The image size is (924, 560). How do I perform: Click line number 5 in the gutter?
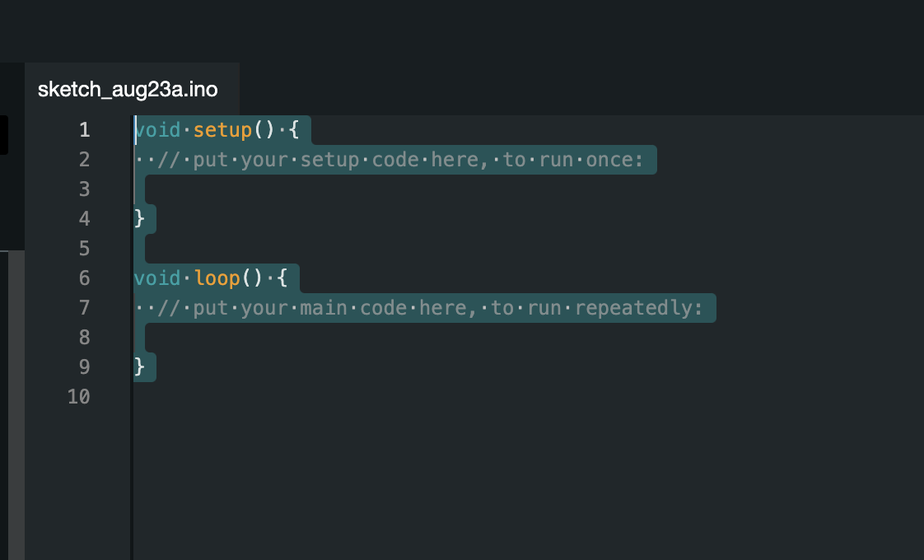click(84, 249)
